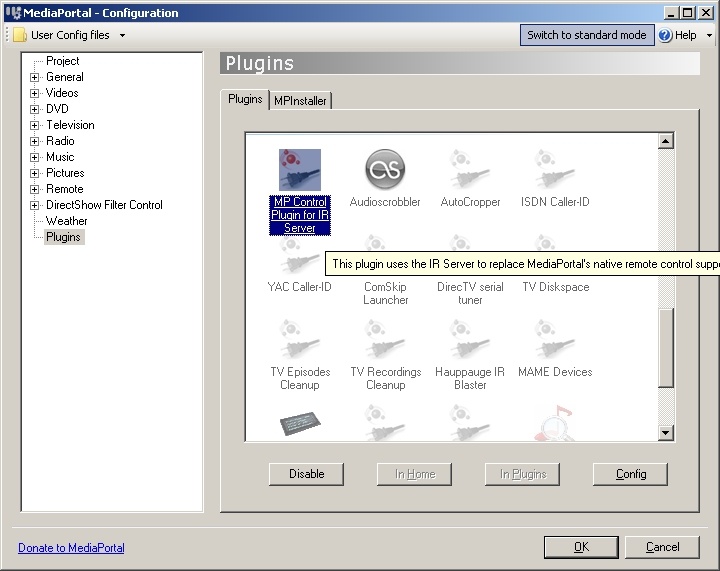Expand the Remote tree node
The height and width of the screenshot is (571, 720).
pyautogui.click(x=34, y=190)
